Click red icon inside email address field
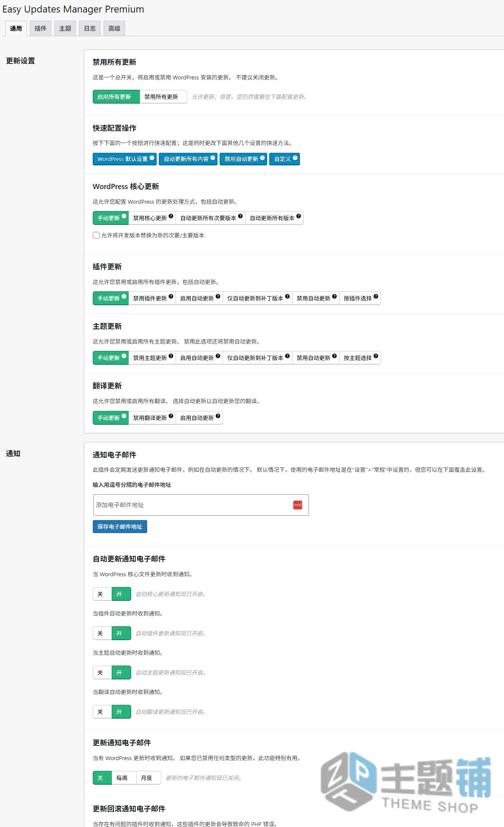Viewport: 504px width, 827px height. click(x=298, y=505)
